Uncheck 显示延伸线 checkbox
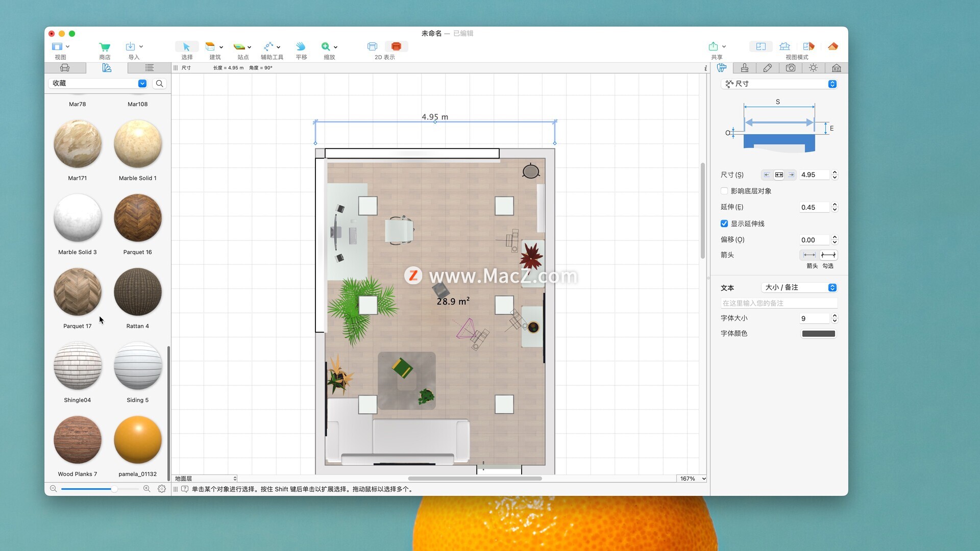 coord(724,223)
